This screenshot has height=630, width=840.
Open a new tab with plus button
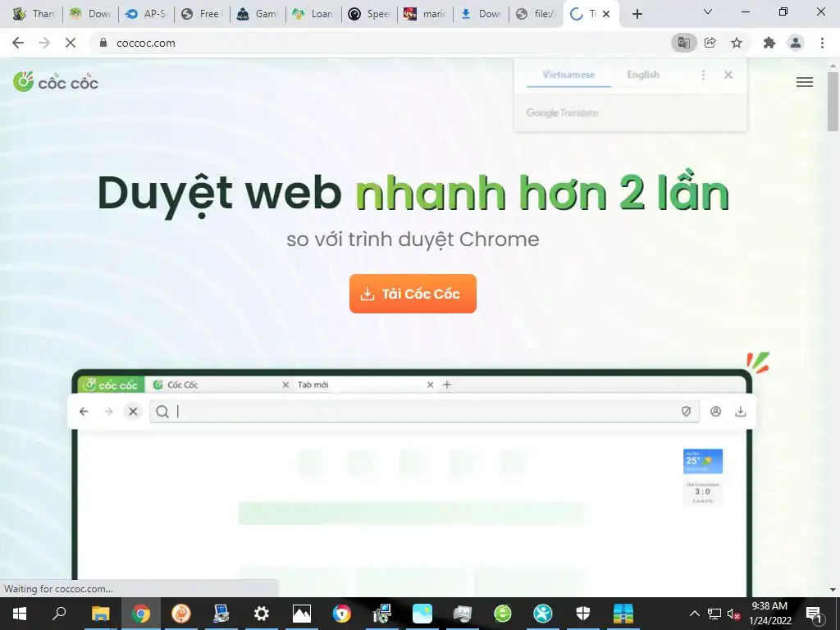(637, 14)
